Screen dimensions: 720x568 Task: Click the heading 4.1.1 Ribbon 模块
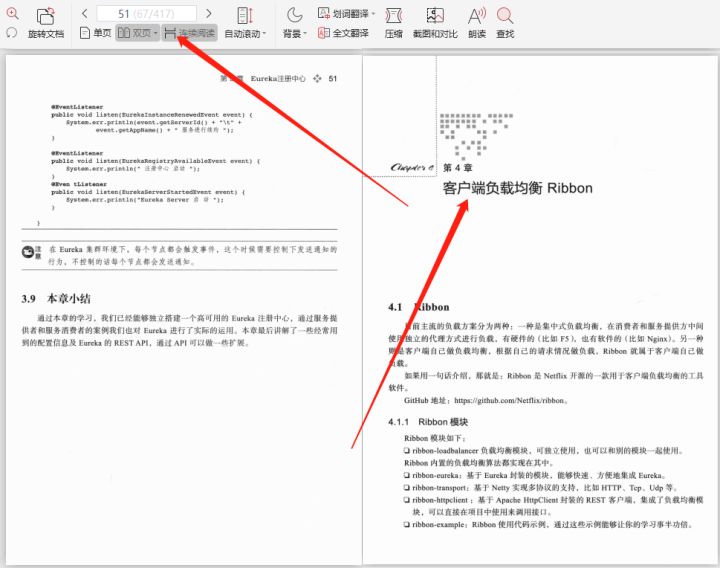pyautogui.click(x=428, y=422)
